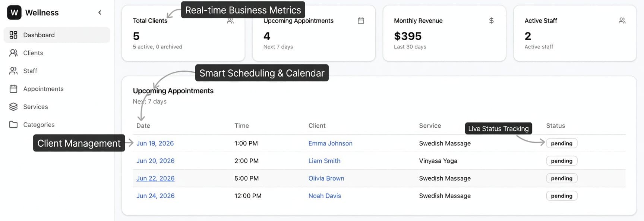Click the 5:00 PM time cell
This screenshot has height=221, width=644.
[x=246, y=178]
